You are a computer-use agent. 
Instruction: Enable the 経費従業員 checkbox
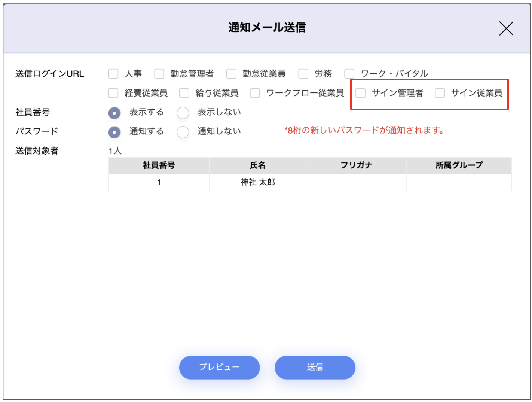113,93
